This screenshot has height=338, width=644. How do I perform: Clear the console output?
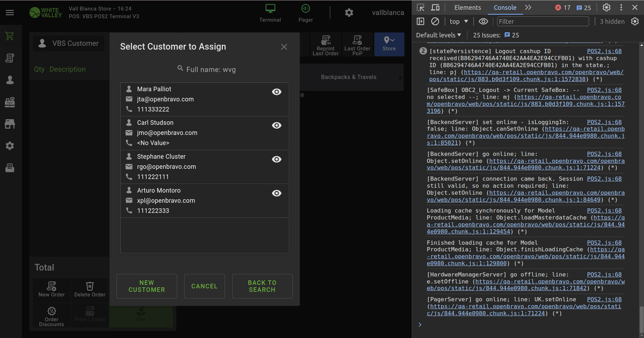(x=435, y=22)
